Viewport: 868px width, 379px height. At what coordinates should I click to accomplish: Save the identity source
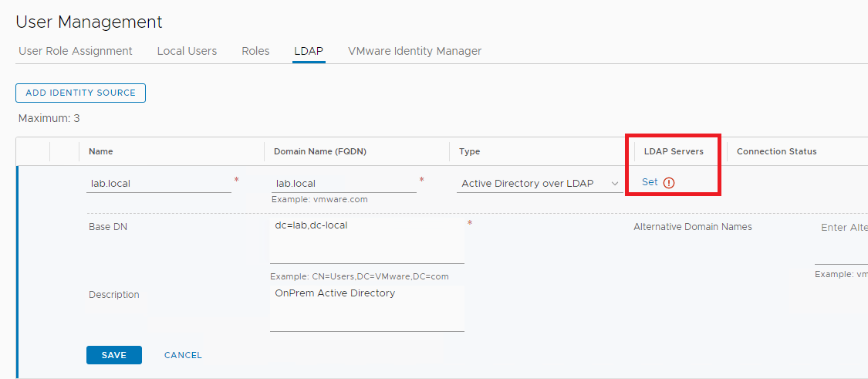click(113, 355)
